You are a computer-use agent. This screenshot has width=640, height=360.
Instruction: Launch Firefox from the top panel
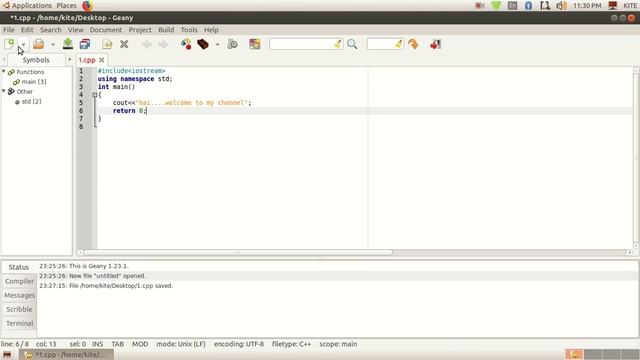tap(87, 6)
